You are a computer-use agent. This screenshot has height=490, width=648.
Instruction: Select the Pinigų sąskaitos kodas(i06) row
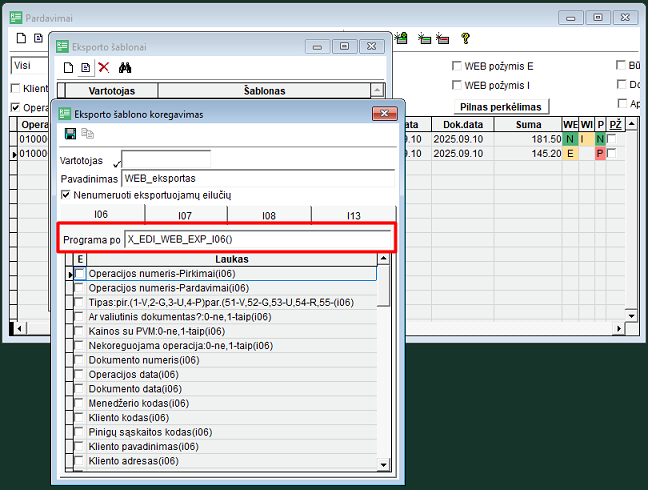pyautogui.click(x=231, y=432)
